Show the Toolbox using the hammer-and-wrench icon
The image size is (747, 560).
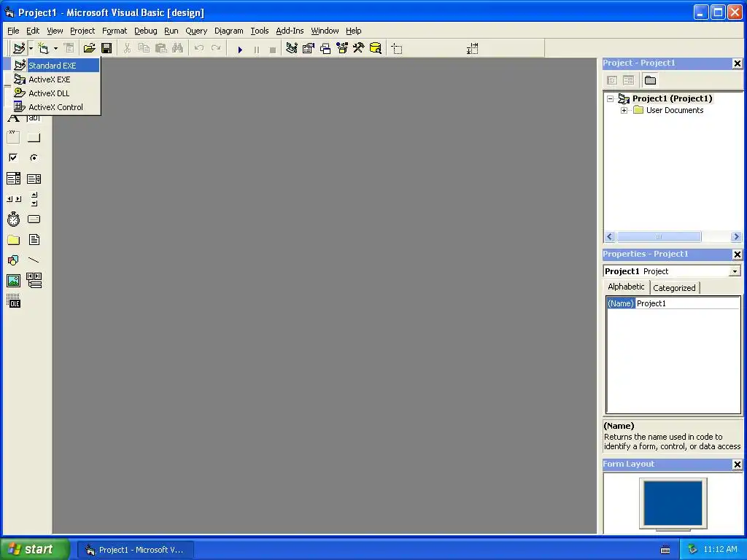[x=358, y=48]
